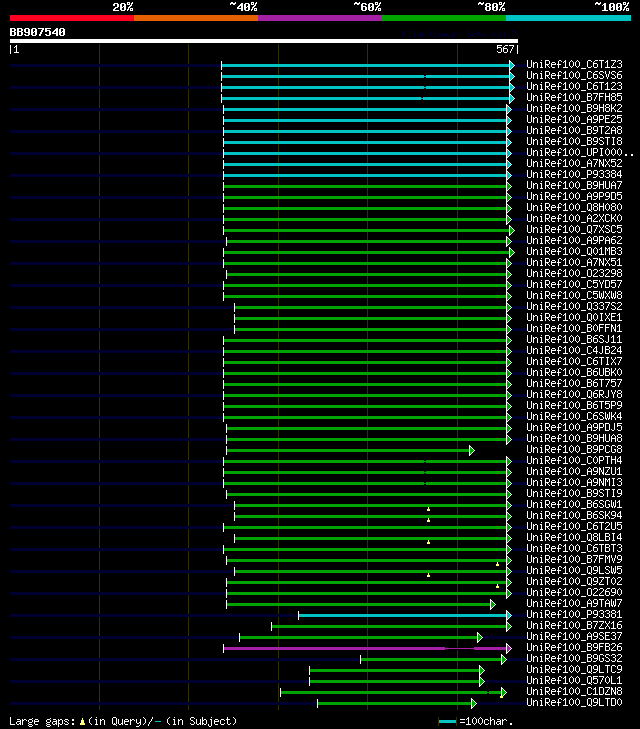Select UniRef100_B0FFN1 label

click(574, 329)
